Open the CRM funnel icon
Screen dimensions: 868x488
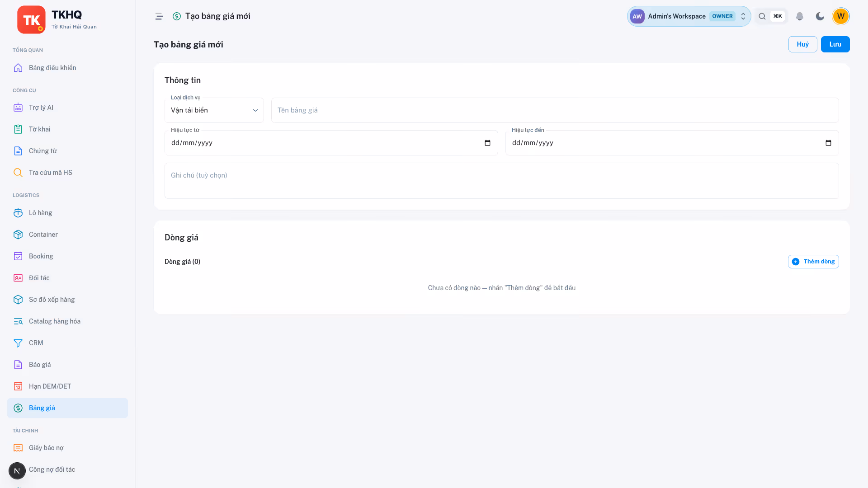pos(18,343)
